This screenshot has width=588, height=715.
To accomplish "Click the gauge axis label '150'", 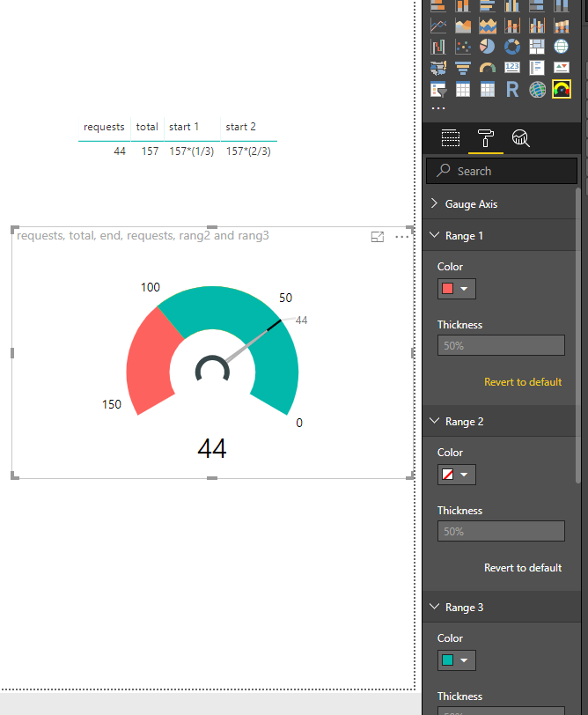I will [112, 404].
